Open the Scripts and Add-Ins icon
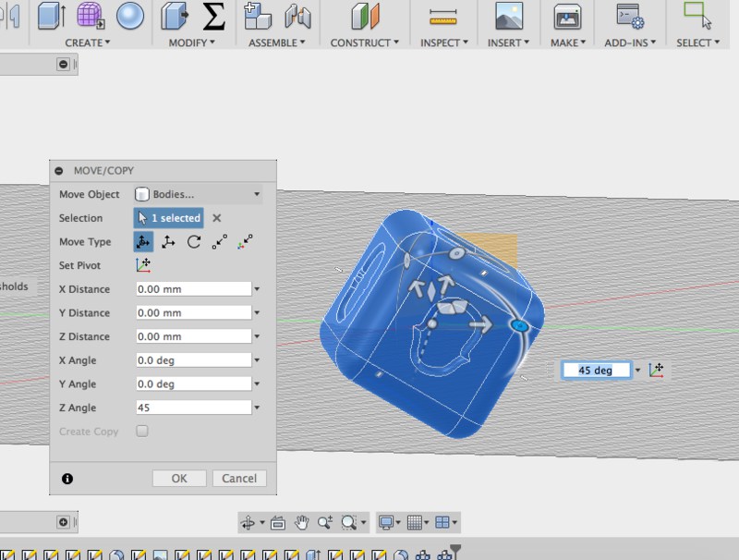The height and width of the screenshot is (560, 739). pos(630,16)
